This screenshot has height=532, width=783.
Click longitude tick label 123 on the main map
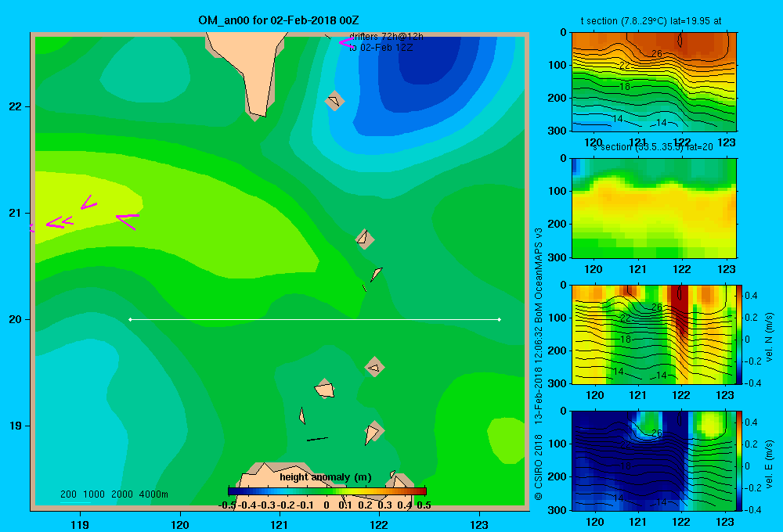coord(479,524)
